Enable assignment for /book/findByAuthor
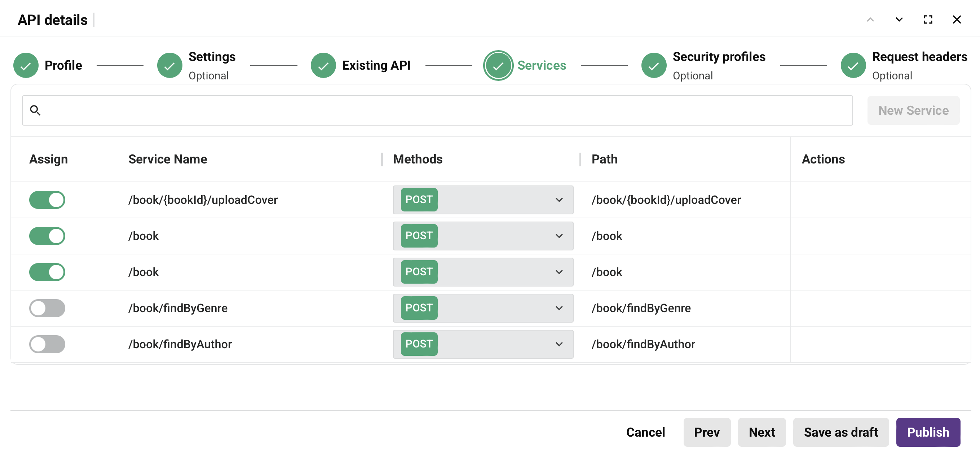 (47, 344)
